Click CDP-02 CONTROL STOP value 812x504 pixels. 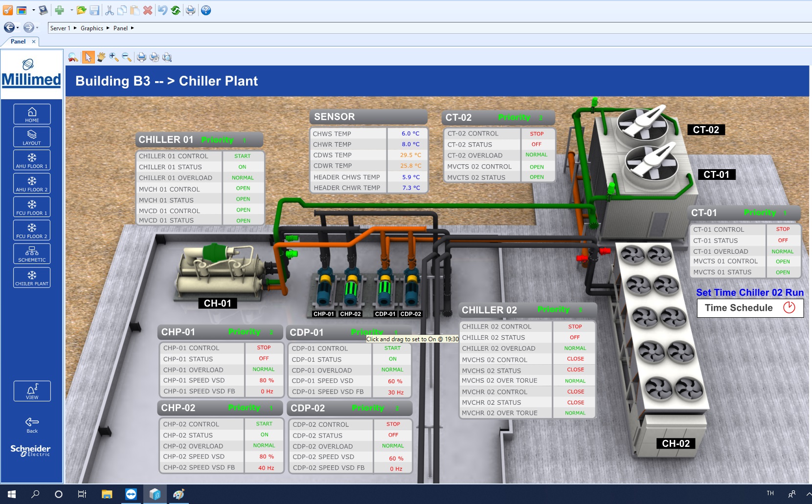click(393, 424)
